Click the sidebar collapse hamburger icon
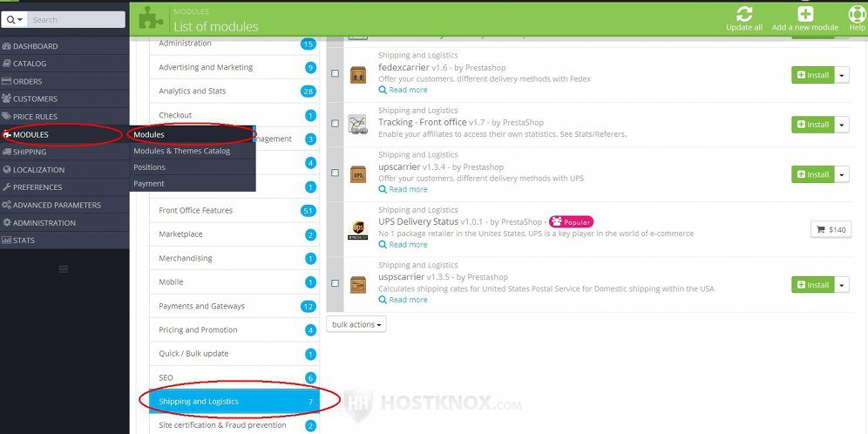Image resolution: width=868 pixels, height=434 pixels. tap(64, 269)
